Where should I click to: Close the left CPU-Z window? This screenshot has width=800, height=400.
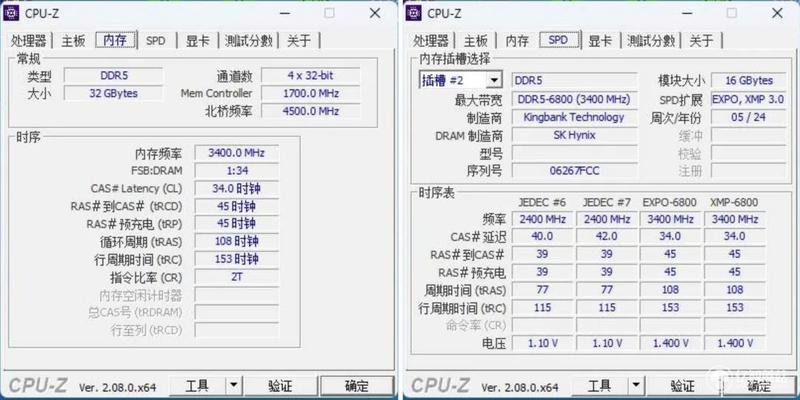[x=375, y=13]
